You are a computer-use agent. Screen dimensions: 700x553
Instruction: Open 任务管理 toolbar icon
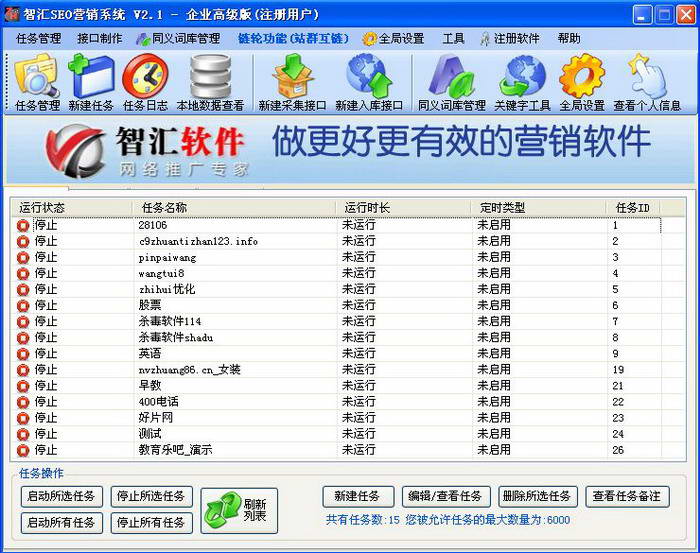click(x=38, y=83)
